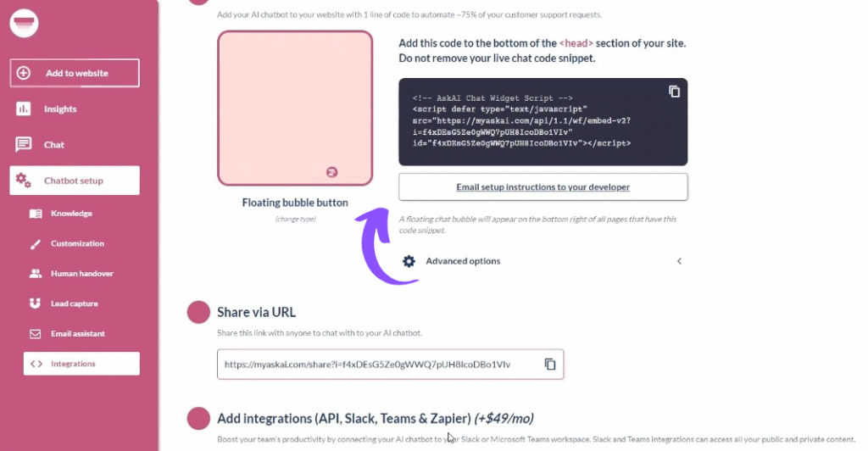Click the Advanced options gear icon
868x451 pixels.
[409, 261]
